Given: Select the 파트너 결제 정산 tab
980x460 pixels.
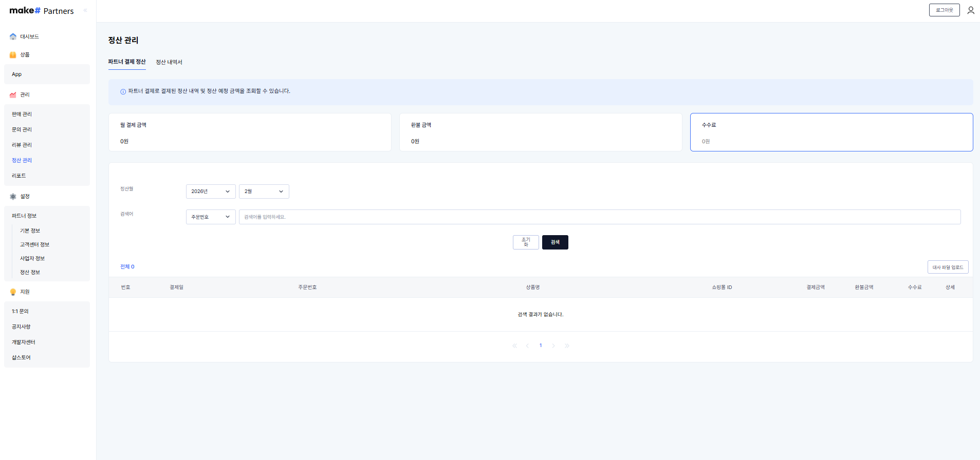Looking at the screenshot, I should (x=127, y=62).
